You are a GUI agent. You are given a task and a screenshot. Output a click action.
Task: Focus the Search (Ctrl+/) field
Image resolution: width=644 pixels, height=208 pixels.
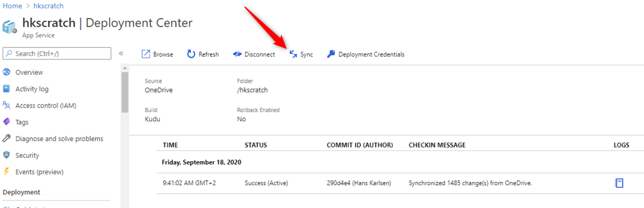coord(57,53)
